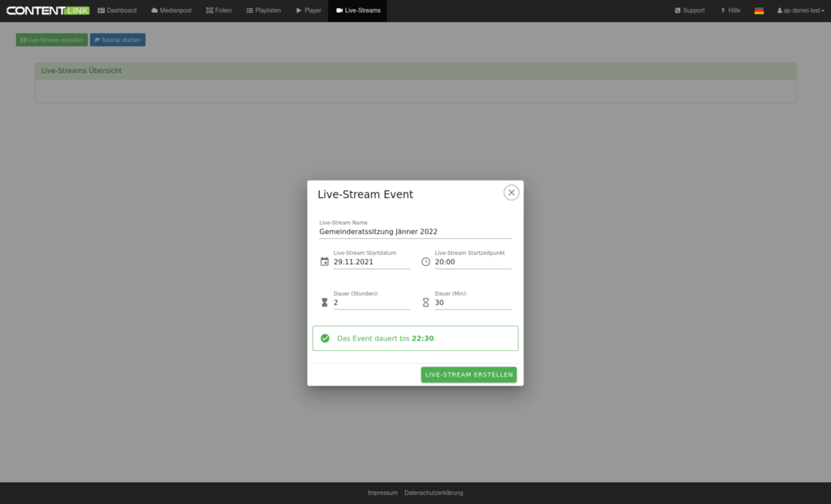Click the green checkmark success icon
Screen dimensions: 831x504
pos(325,338)
